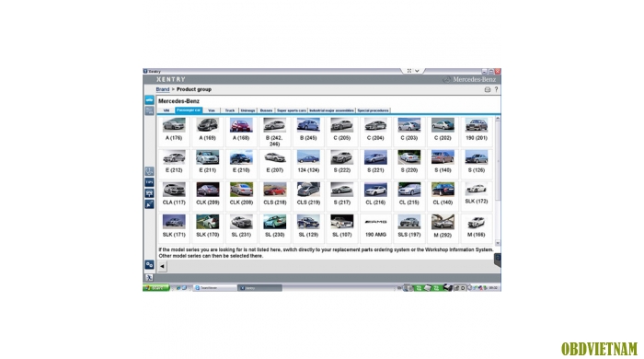Viewport: 644px width, 359px height.
Task: Open the Super sports cars tab
Action: (292, 110)
